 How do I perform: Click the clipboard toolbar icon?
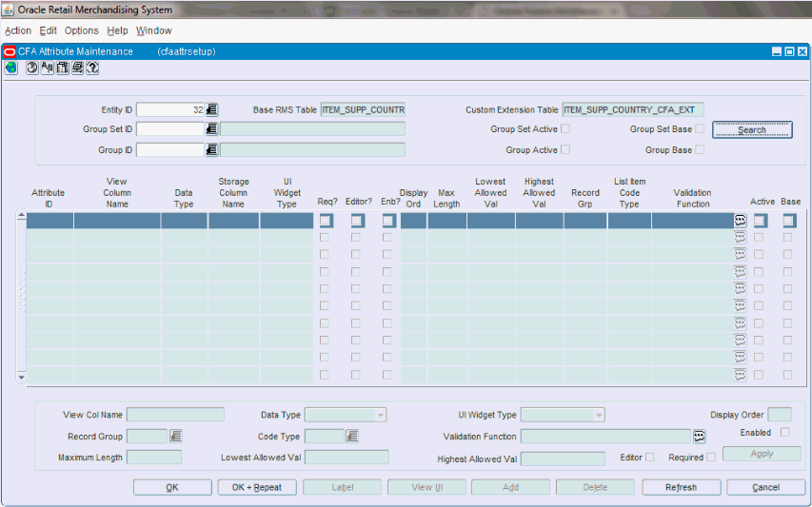(63, 68)
